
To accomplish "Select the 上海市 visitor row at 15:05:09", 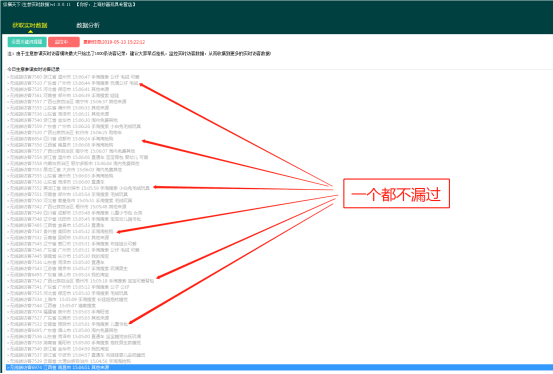I will point(68,300).
